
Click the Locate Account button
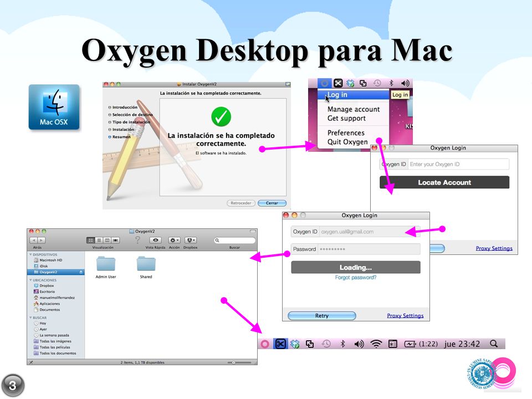444,182
